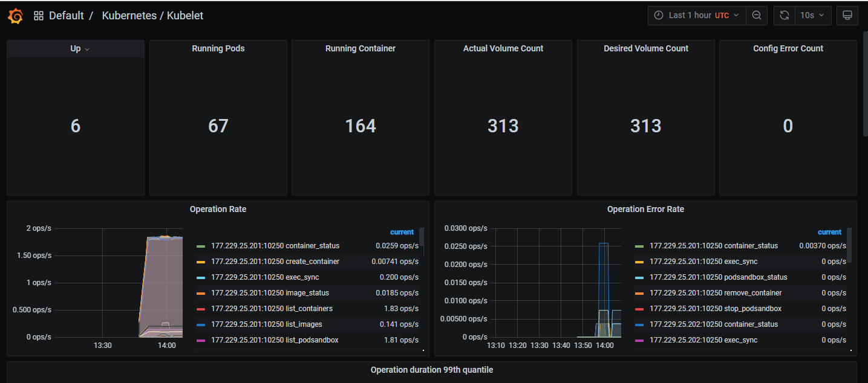The image size is (868, 383).
Task: Click the 1.81 ops/s legend value
Action: point(401,340)
